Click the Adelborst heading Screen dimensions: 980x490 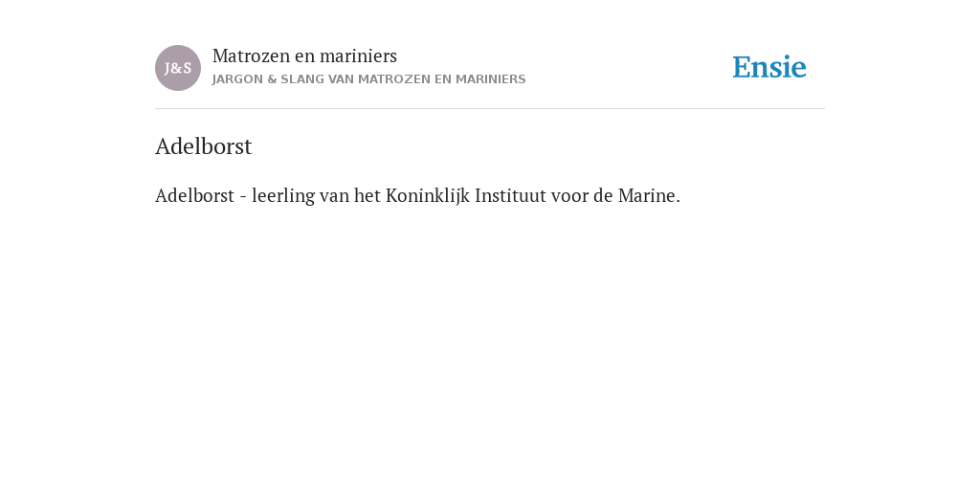(x=203, y=146)
